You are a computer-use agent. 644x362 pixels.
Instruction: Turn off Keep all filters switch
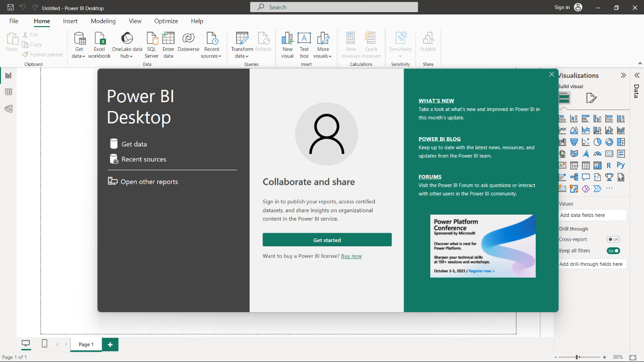[613, 251]
